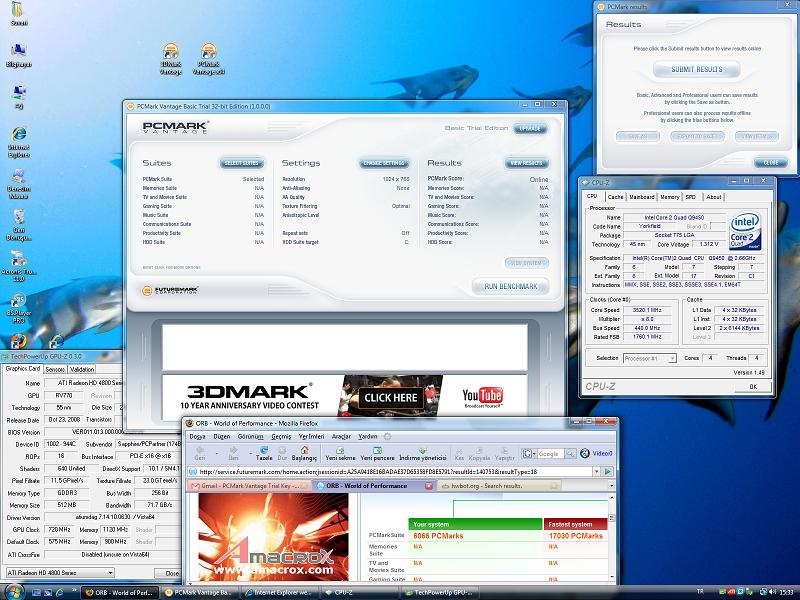Open the Acronis True Image desktop shortcut
800x600 pixels.
tap(19, 266)
